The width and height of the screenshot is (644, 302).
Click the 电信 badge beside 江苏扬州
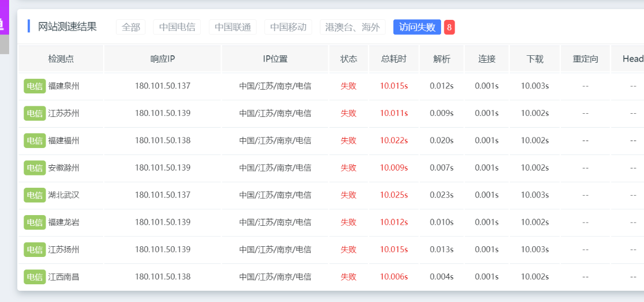[x=35, y=249]
